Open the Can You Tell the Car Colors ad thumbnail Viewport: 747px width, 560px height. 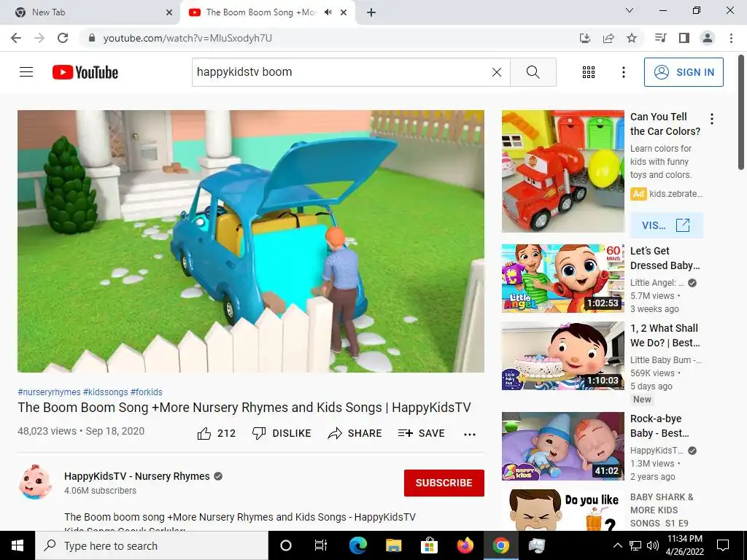(562, 171)
